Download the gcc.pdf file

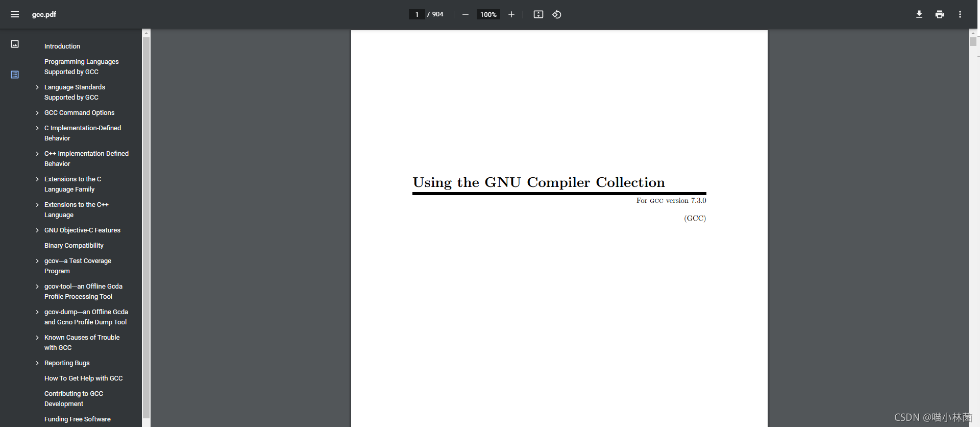(x=919, y=14)
